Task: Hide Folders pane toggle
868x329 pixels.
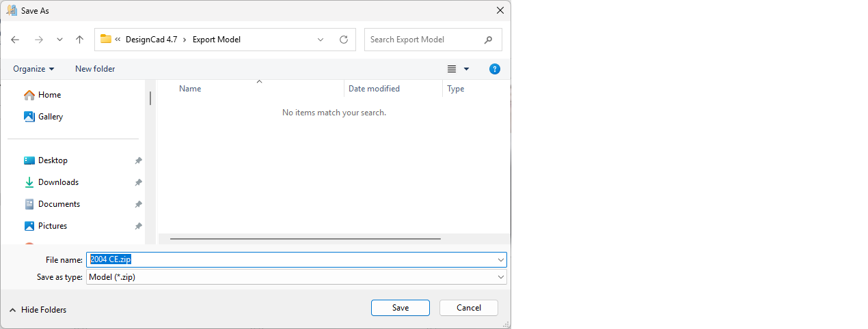Action: pyautogui.click(x=38, y=310)
